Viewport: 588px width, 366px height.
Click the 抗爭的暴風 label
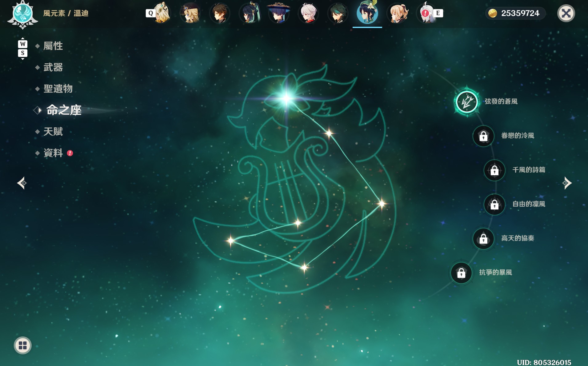point(495,272)
